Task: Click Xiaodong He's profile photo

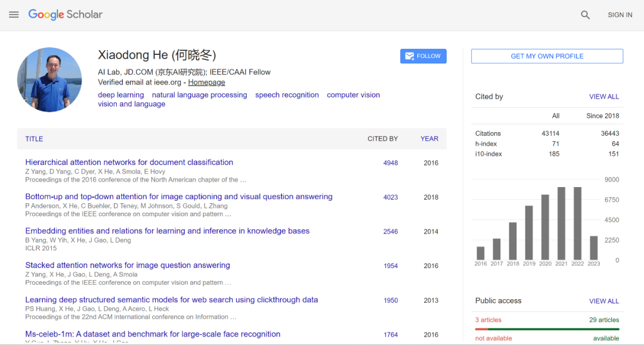Action: [49, 80]
